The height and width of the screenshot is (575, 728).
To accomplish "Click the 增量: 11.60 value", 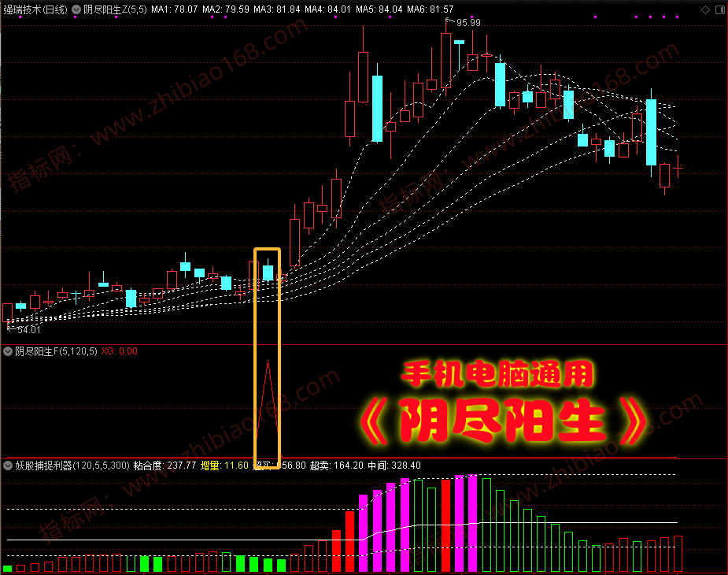I will pyautogui.click(x=225, y=466).
